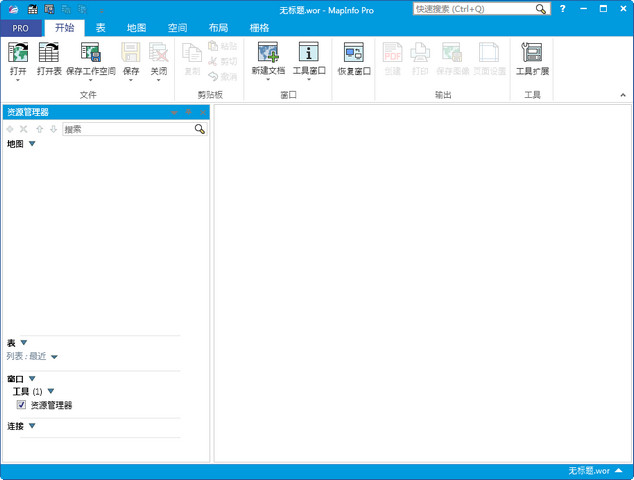Uncheck the 资源管理器 checkbox
The height and width of the screenshot is (480, 634).
(22, 405)
